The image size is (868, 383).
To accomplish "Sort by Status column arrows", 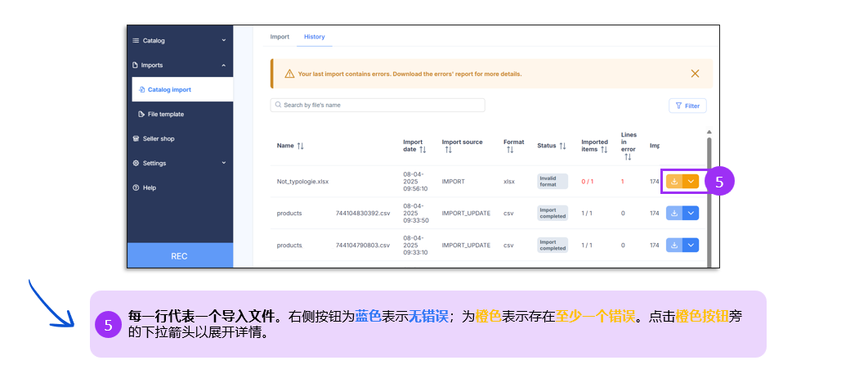I will click(x=562, y=146).
